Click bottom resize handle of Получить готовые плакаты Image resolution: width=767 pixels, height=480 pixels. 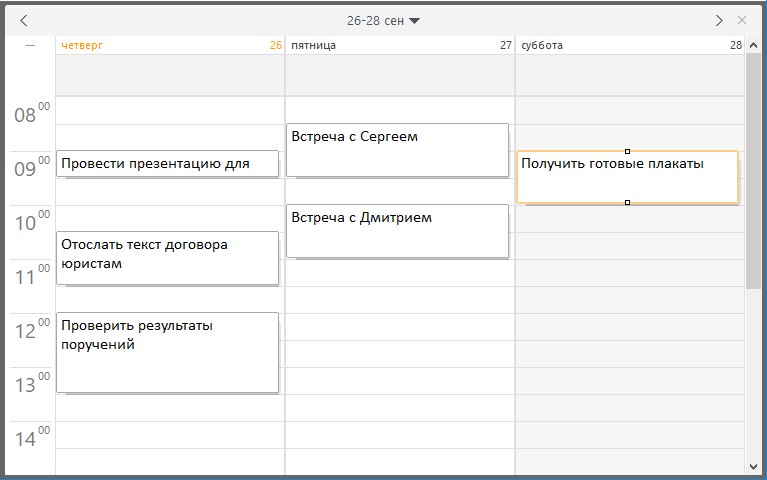[628, 203]
